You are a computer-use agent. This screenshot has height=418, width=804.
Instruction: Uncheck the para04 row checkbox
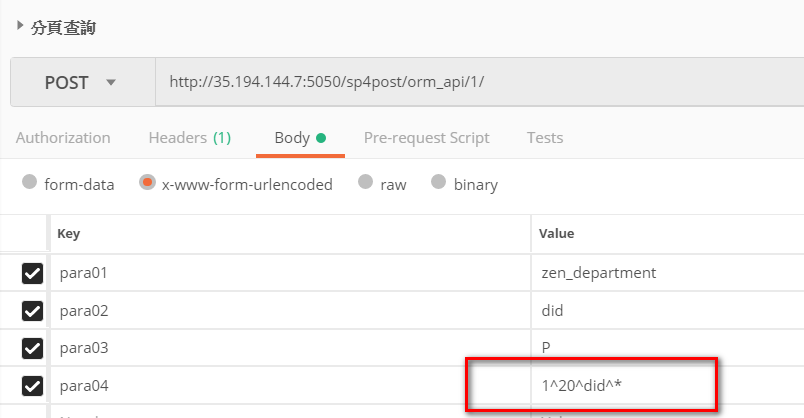[x=32, y=386]
